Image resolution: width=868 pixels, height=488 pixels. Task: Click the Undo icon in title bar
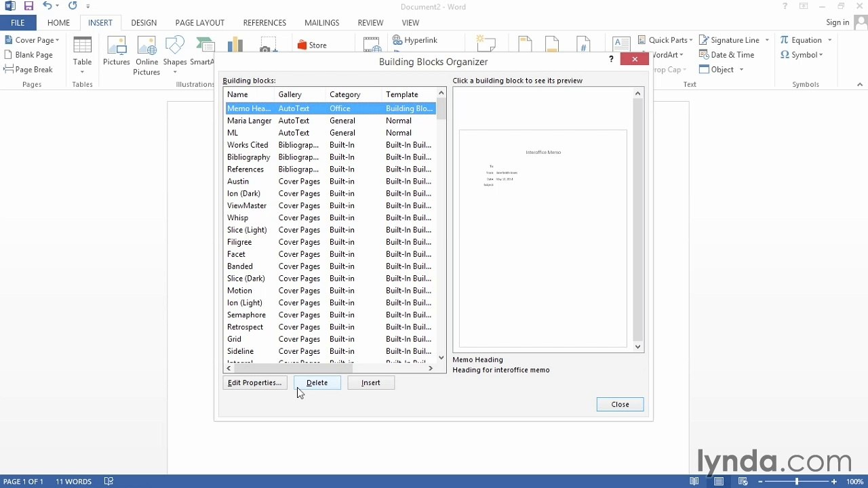pos(47,6)
